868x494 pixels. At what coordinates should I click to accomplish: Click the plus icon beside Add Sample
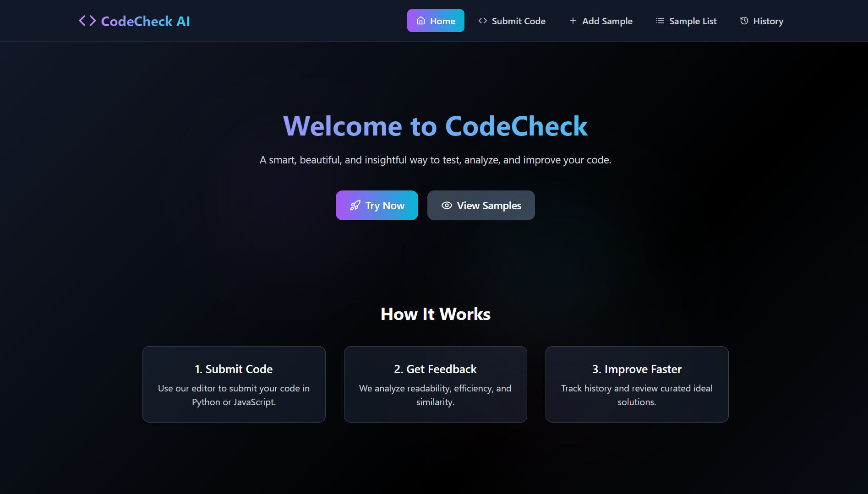pos(573,21)
